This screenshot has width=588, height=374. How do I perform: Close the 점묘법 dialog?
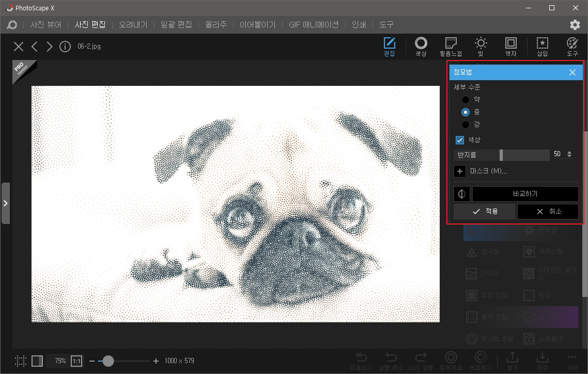click(x=572, y=72)
